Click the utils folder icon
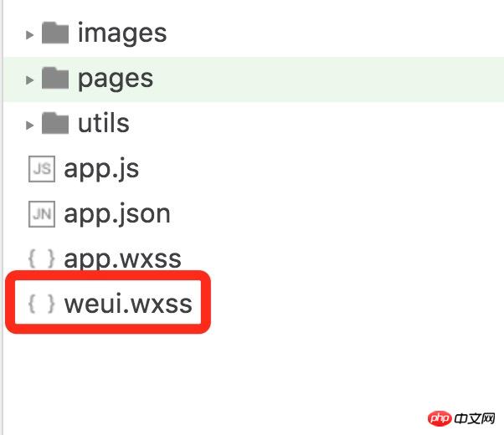Screen dimensions: 504x435 click(x=55, y=123)
